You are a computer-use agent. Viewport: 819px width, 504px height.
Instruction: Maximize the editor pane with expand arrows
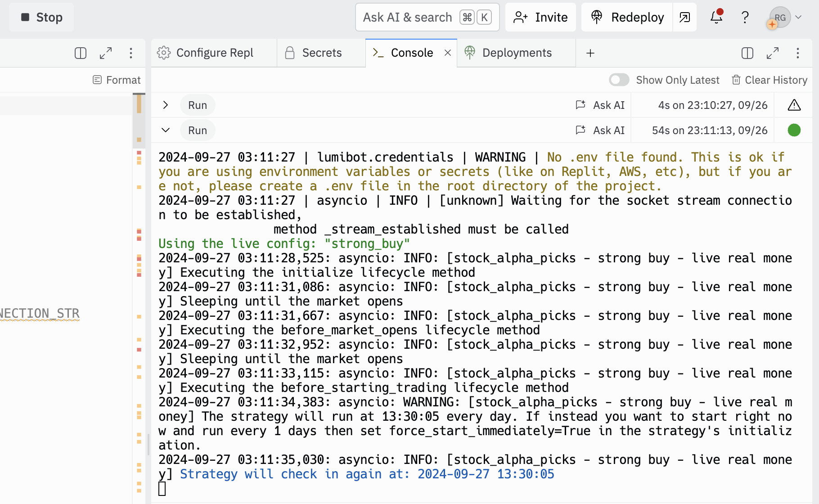pyautogui.click(x=106, y=53)
